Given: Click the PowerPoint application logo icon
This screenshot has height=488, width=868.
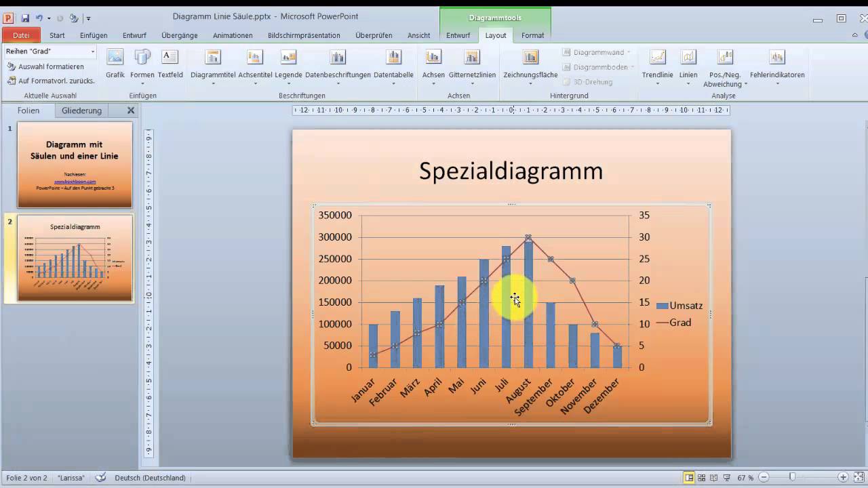Looking at the screenshot, I should tap(9, 18).
